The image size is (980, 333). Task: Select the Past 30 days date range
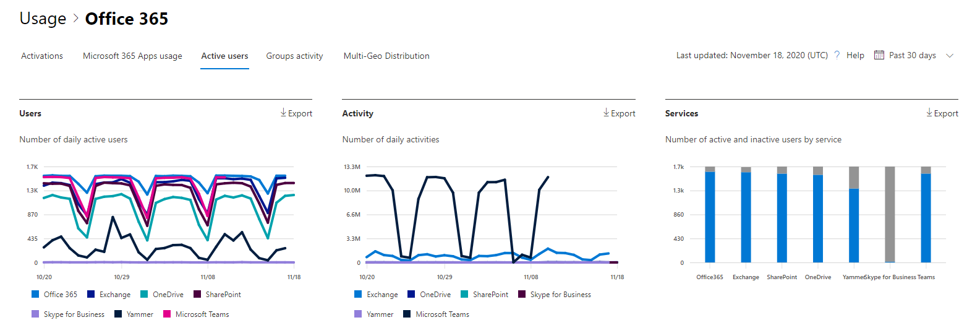912,55
